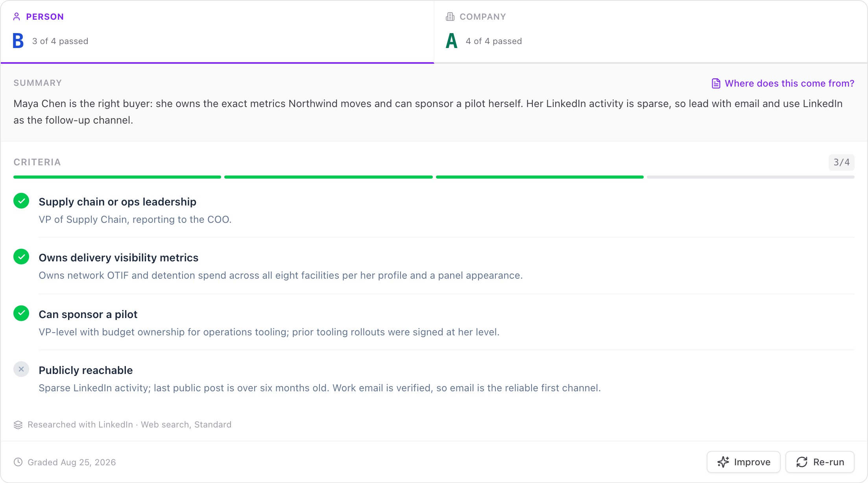Viewport: 868px width, 483px height.
Task: Click the layers icon beside Researched with LinkedIn
Action: [x=18, y=425]
